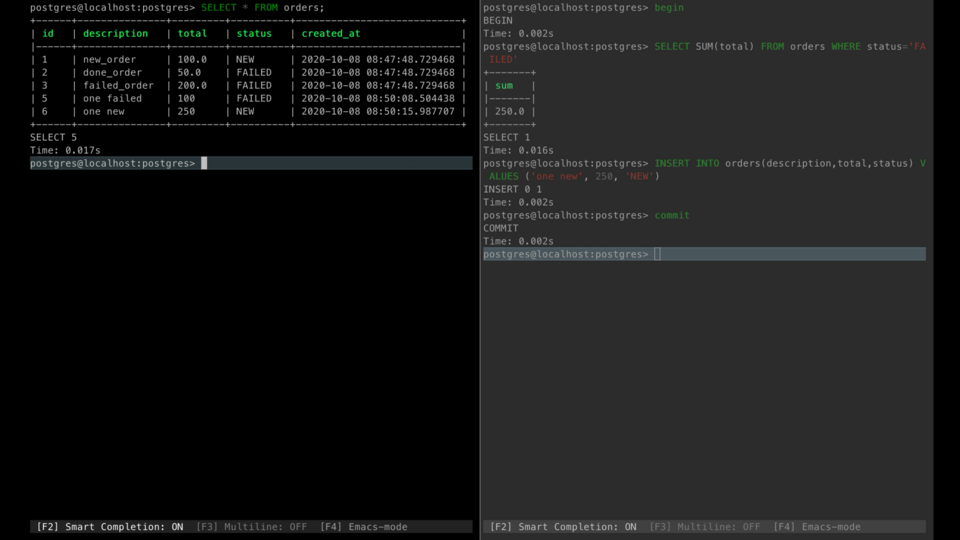Click timestamp 2020-10-08 08:50:08.504438
This screenshot has height=540, width=960.
pos(378,98)
